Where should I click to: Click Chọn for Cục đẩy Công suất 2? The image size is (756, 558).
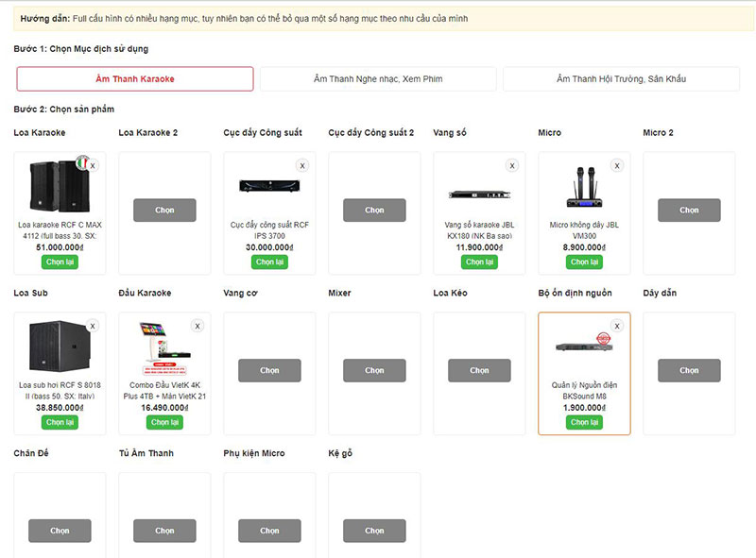[374, 211]
